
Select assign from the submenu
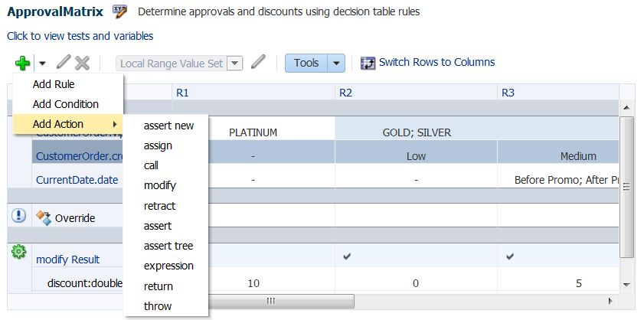166,145
